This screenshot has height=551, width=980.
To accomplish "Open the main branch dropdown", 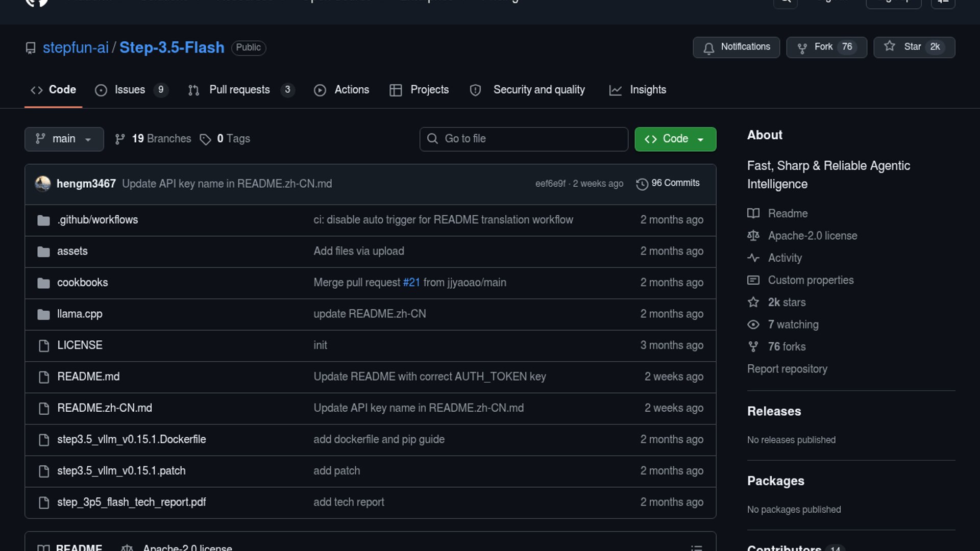I will click(64, 139).
